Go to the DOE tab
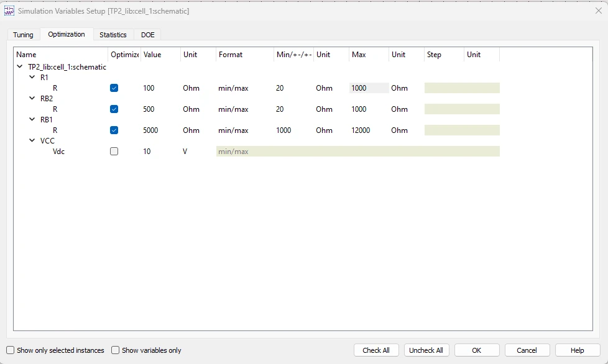The image size is (608, 364). click(148, 34)
